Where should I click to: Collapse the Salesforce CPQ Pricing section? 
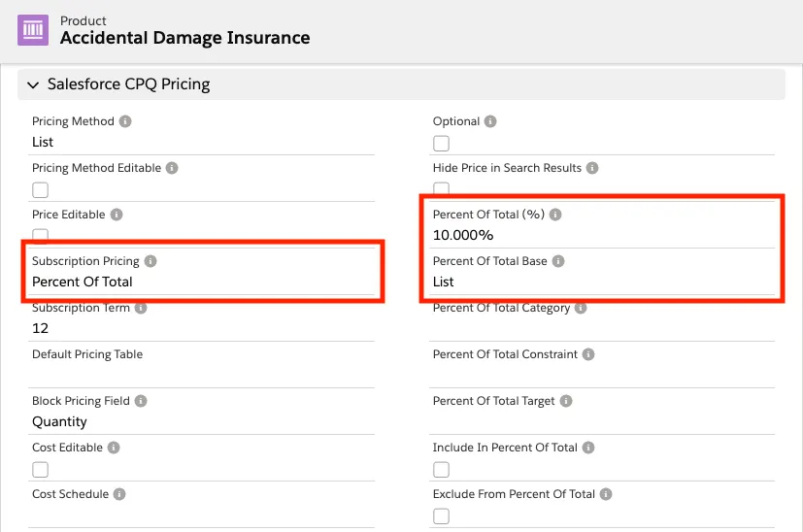tap(33, 85)
